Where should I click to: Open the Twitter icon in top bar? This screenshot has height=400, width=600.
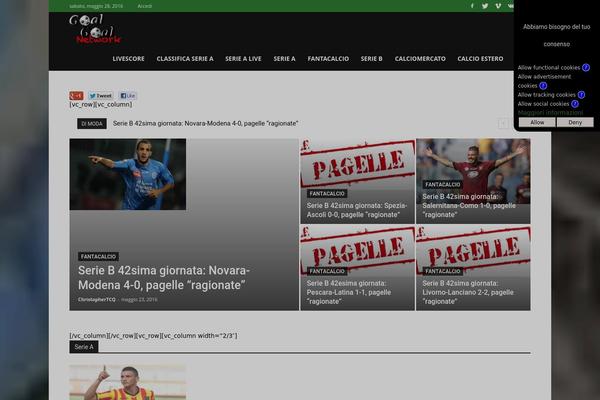coord(485,6)
